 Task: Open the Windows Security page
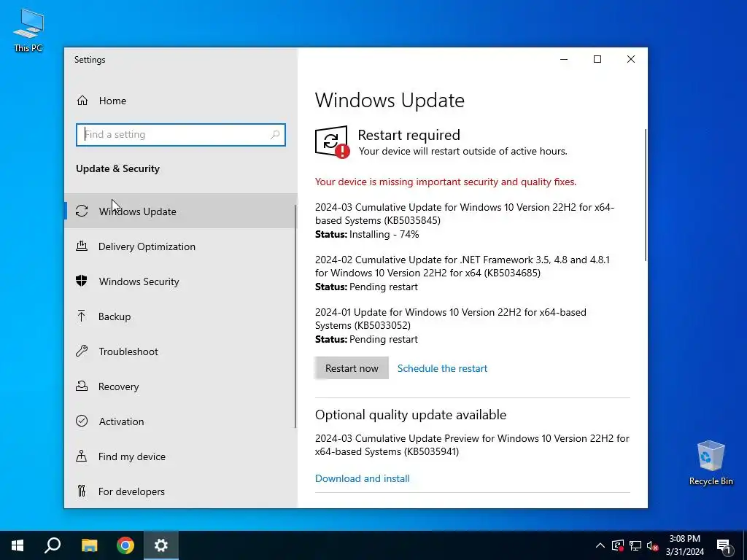[x=181, y=281]
